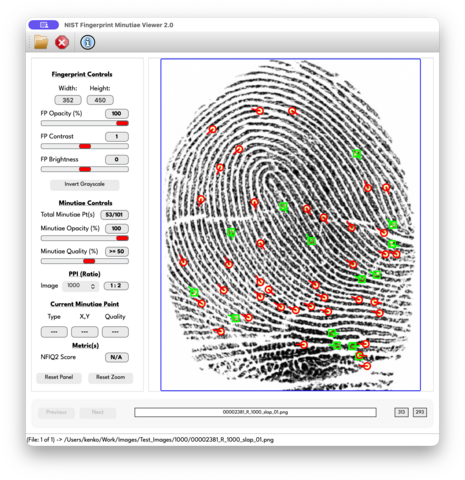Click the FP Brightness slider handle

(x=85, y=169)
